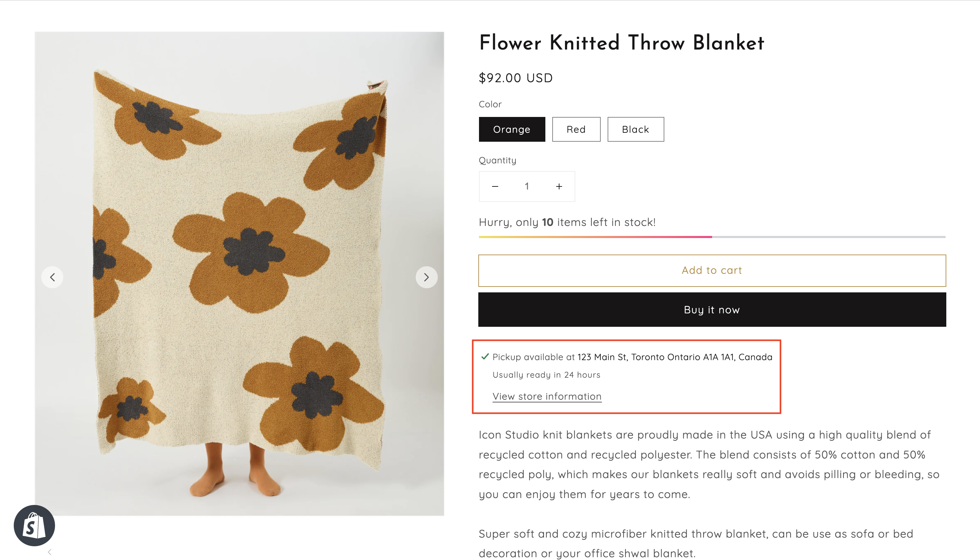This screenshot has height=560, width=980.
Task: Decrease quantity with the minus button
Action: point(495,186)
